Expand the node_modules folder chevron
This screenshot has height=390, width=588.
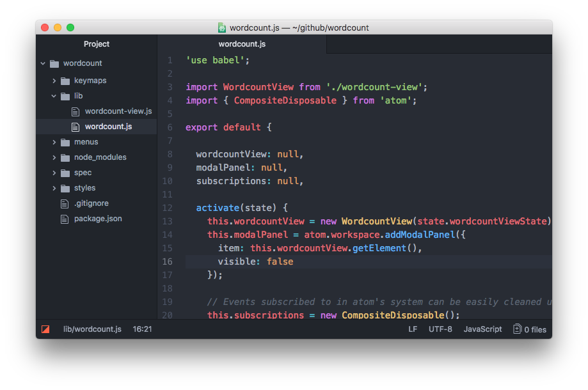coord(54,157)
